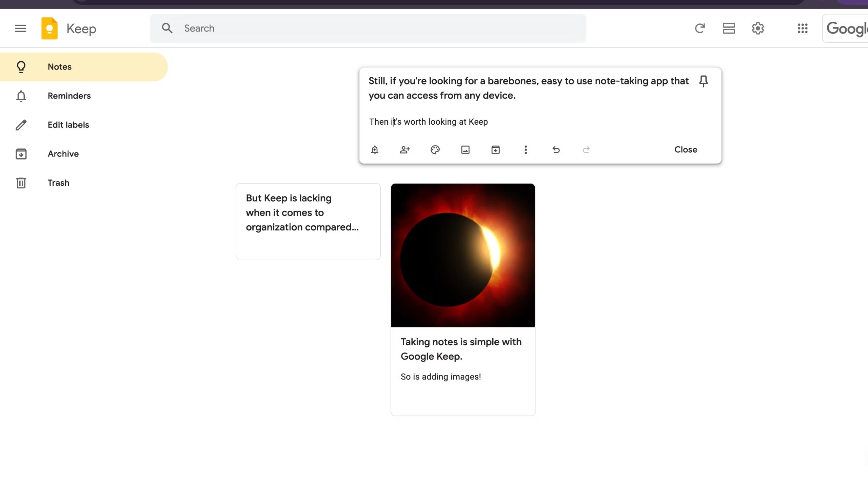Pin the open note
The image size is (868, 488).
[x=703, y=81]
